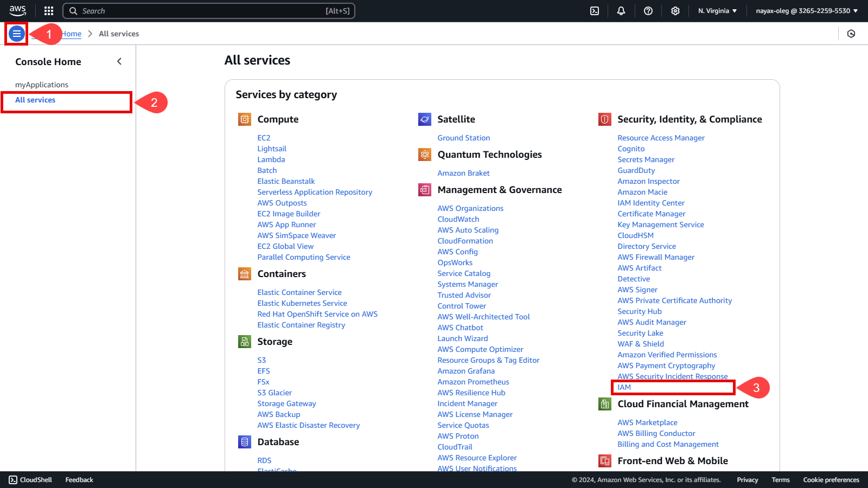Open Key Management Service
Viewport: 868px width, 488px height.
click(661, 224)
